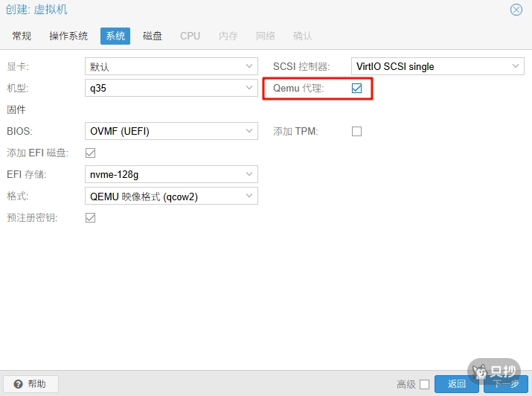Open the EFI 存储 nvme-128g dropdown

(x=249, y=175)
